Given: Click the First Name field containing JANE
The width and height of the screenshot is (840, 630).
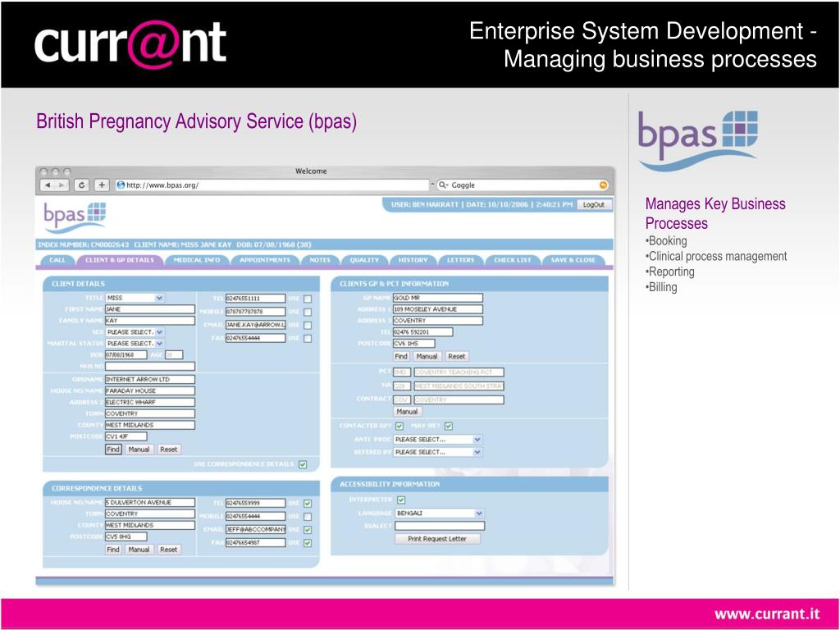Looking at the screenshot, I should (x=150, y=309).
